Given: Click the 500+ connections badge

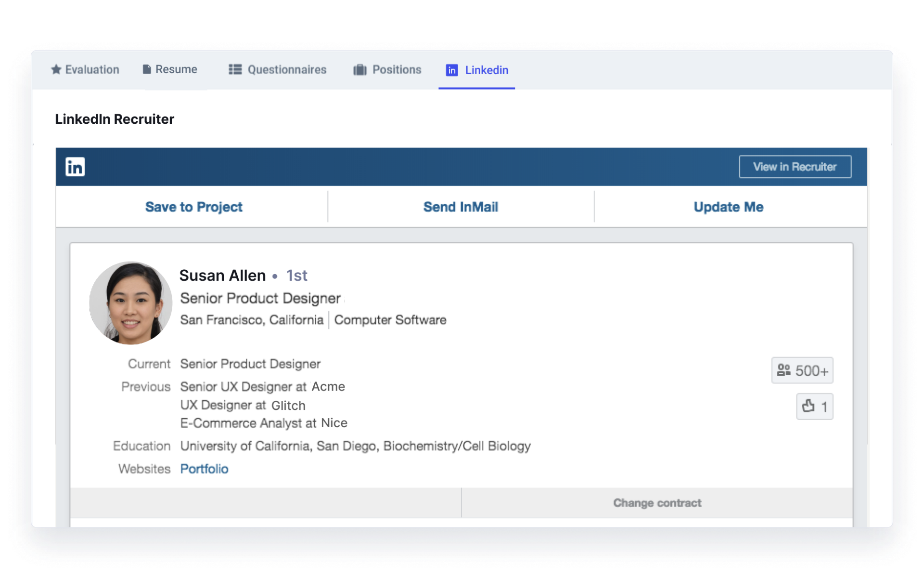Looking at the screenshot, I should tap(802, 370).
